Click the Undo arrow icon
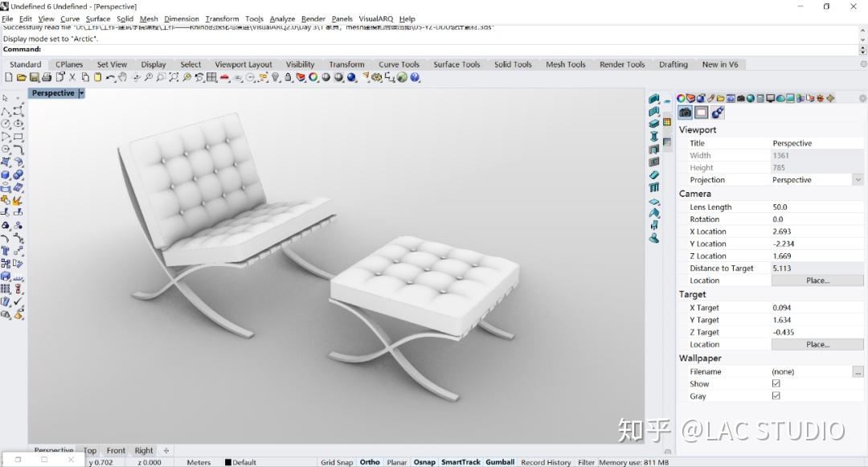 click(x=111, y=77)
